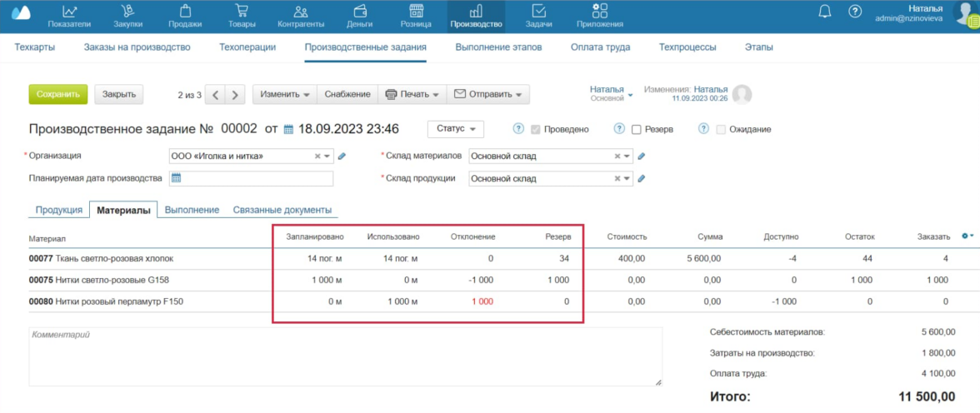This screenshot has width=980, height=413.
Task: Open the Показатели section icon
Action: click(x=70, y=12)
